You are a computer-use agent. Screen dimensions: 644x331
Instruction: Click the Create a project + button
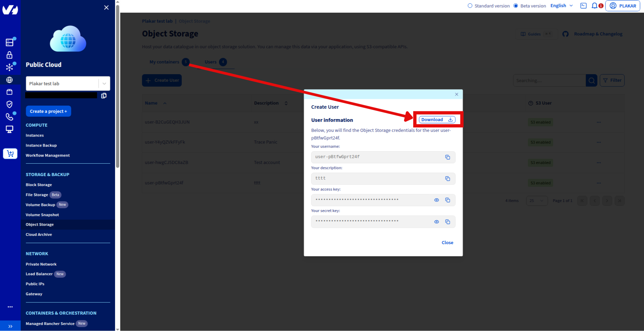(48, 111)
